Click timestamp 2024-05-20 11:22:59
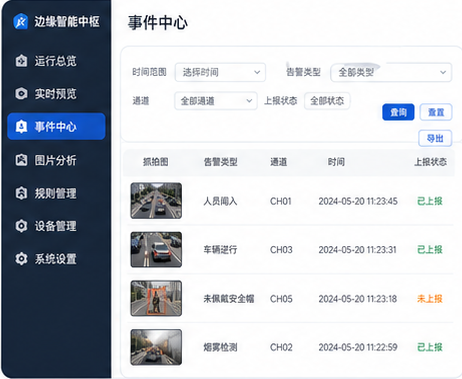Image resolution: width=462 pixels, height=379 pixels. pos(358,347)
